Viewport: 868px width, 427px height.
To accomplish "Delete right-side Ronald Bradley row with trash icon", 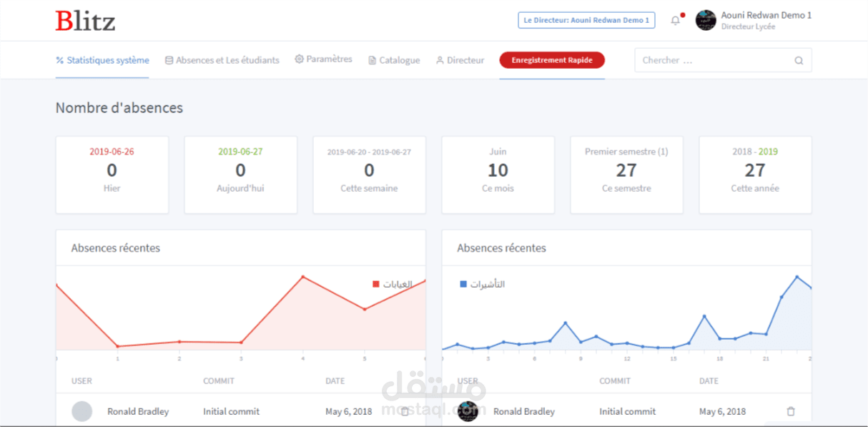I will (790, 411).
